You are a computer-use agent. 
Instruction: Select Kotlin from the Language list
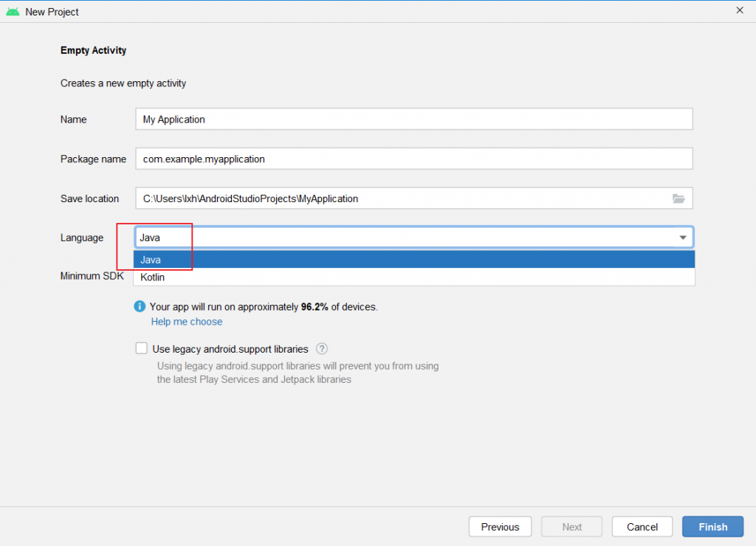tap(413, 277)
